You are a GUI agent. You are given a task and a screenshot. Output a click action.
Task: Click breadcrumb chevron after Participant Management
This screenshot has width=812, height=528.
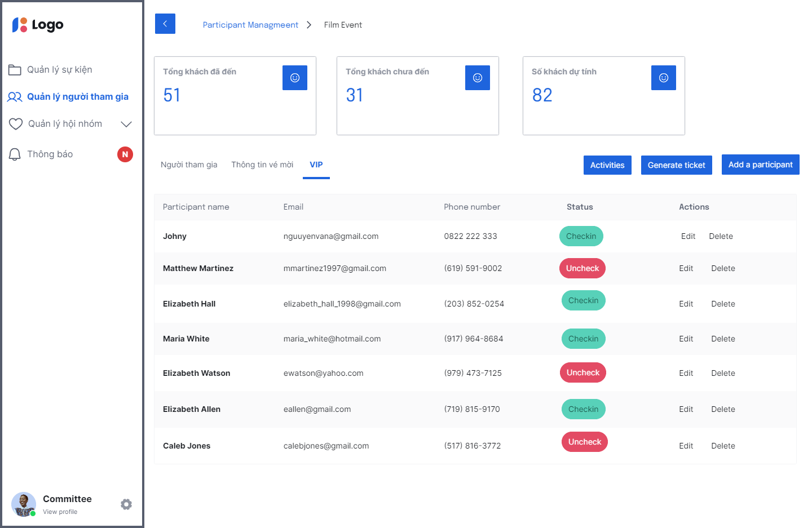[x=309, y=25]
